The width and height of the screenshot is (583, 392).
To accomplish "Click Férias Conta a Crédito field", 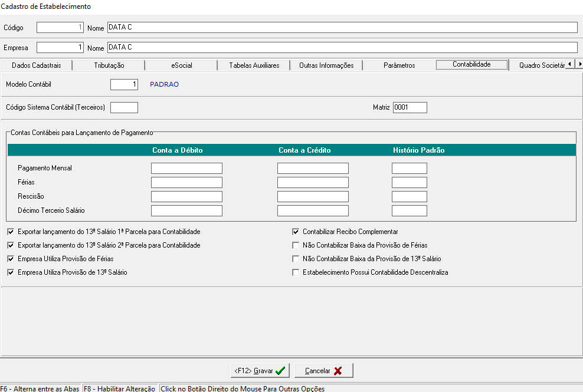I will pos(313,183).
